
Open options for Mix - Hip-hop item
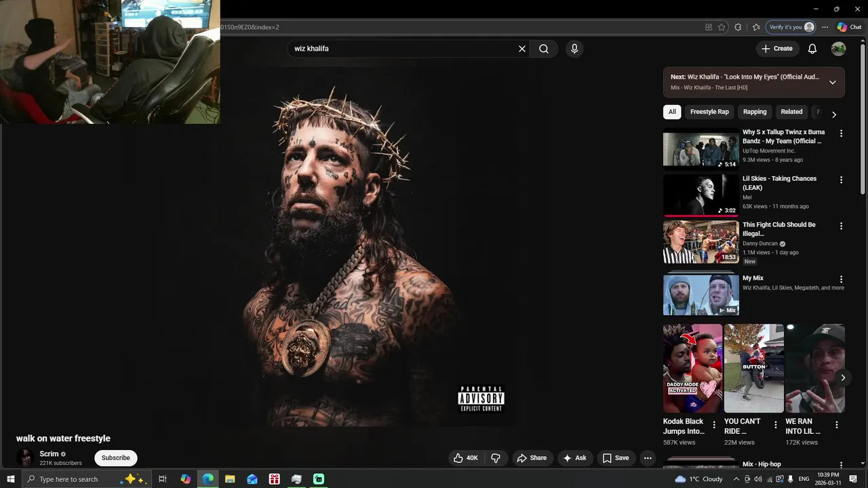pos(841,466)
